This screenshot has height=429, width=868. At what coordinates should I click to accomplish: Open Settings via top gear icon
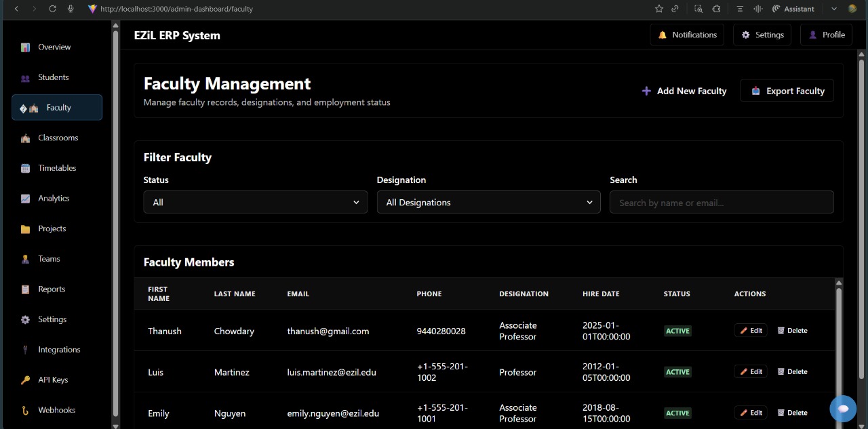pos(746,35)
